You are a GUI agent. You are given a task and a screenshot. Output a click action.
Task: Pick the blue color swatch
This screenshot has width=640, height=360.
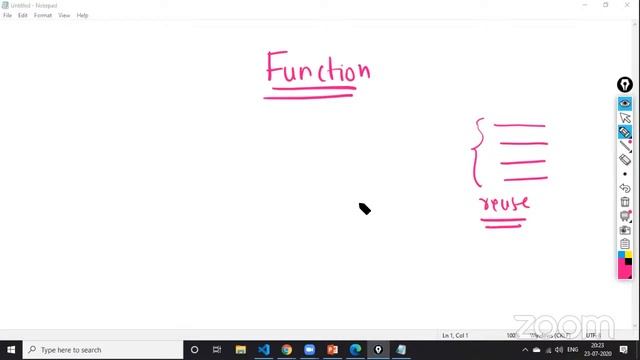point(621,255)
